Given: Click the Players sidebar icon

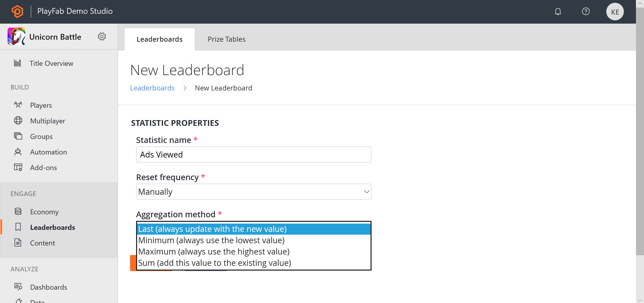Looking at the screenshot, I should tap(18, 105).
